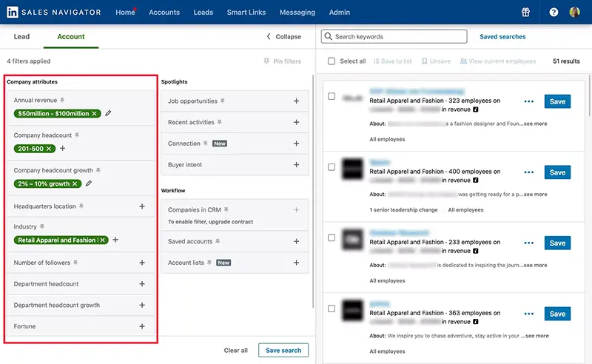The width and height of the screenshot is (592, 364).
Task: Edit the Annual revenue filter with pencil
Action: pos(108,113)
